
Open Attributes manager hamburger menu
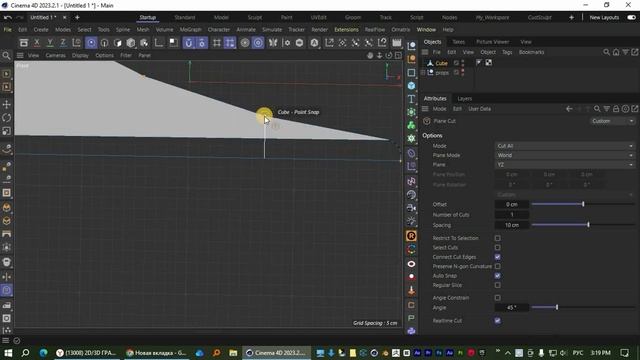pyautogui.click(x=425, y=109)
